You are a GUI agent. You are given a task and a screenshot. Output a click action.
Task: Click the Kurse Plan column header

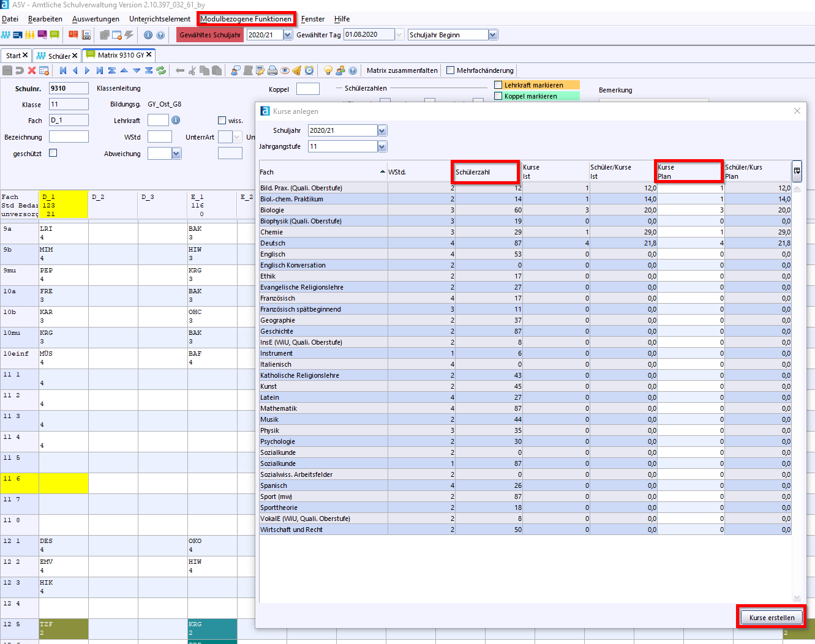click(690, 172)
